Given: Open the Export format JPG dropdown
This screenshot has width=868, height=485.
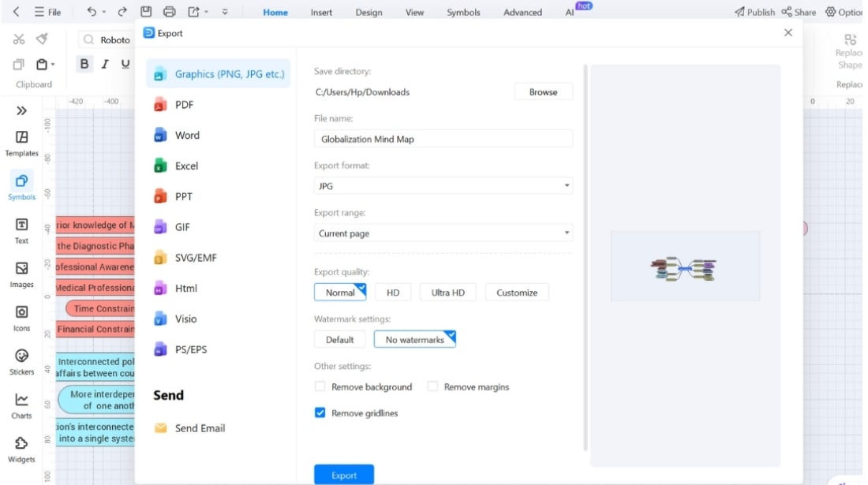Looking at the screenshot, I should [443, 186].
